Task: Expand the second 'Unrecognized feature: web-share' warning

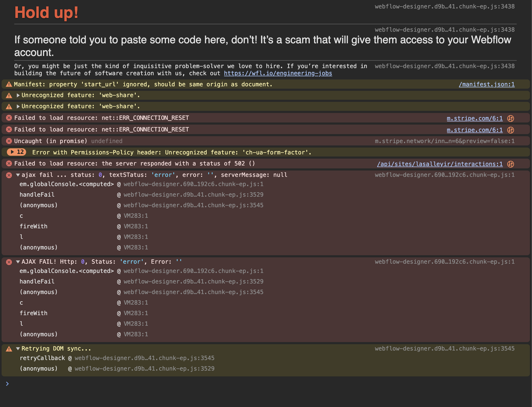Action: click(x=18, y=106)
